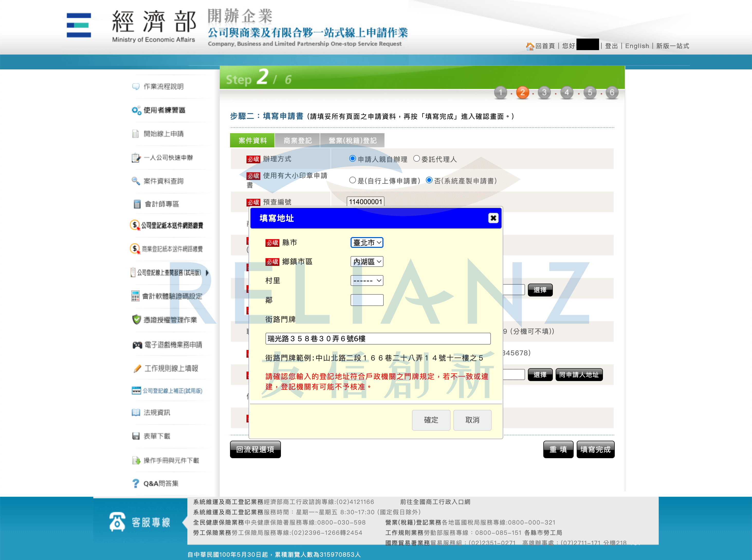The image size is (752, 560).
Task: Click the 取消 button in address dialog
Action: (472, 420)
